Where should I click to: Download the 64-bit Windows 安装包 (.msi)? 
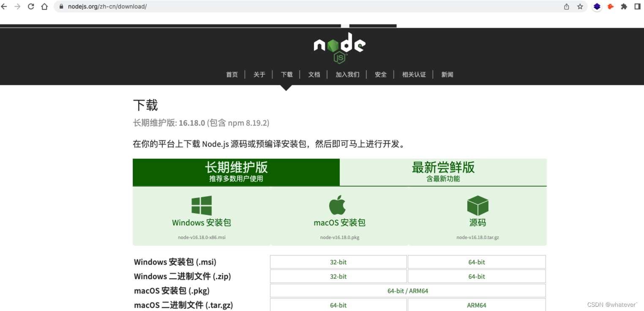point(476,261)
